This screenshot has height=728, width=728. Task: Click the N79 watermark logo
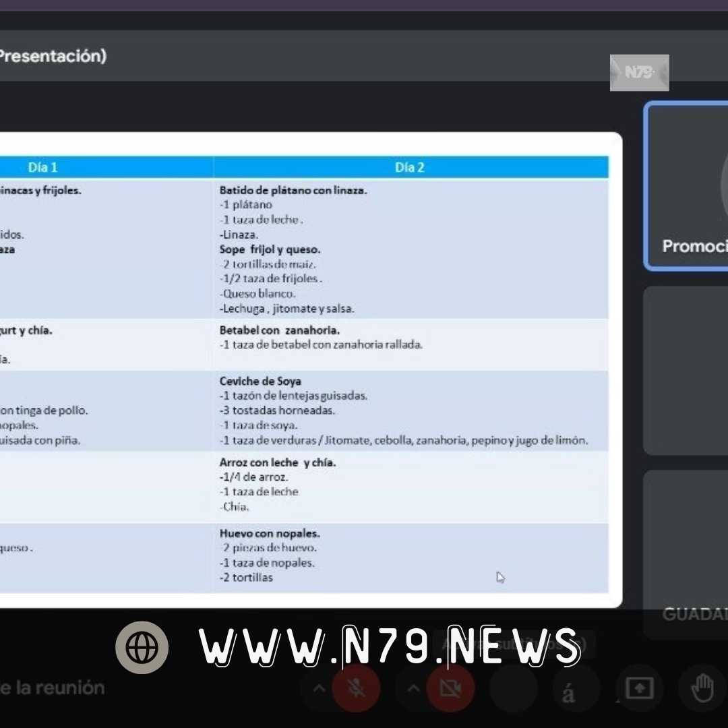pos(639,73)
